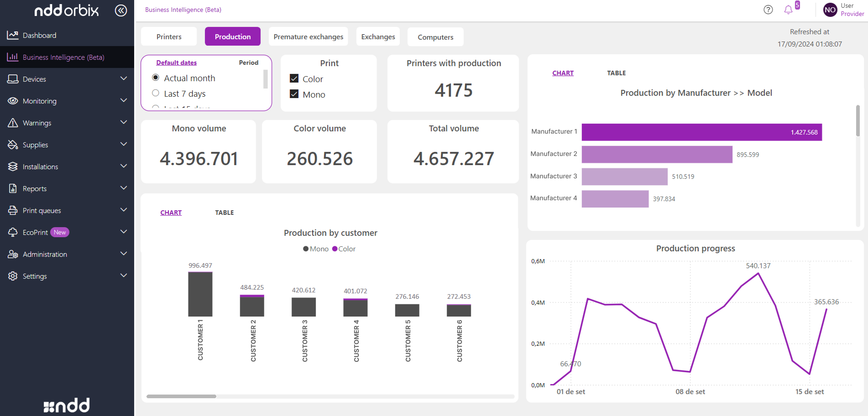Switch to the Computers tab
Image resolution: width=868 pixels, height=416 pixels.
[435, 37]
